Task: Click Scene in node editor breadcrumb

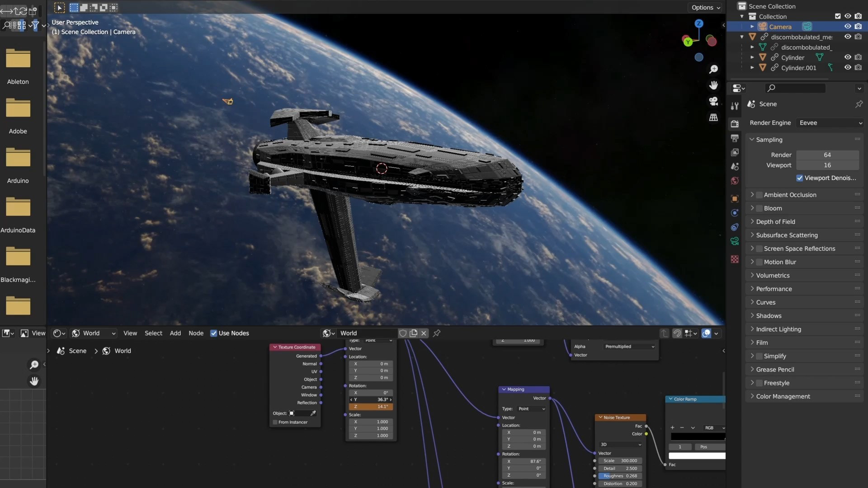Action: pos(77,351)
